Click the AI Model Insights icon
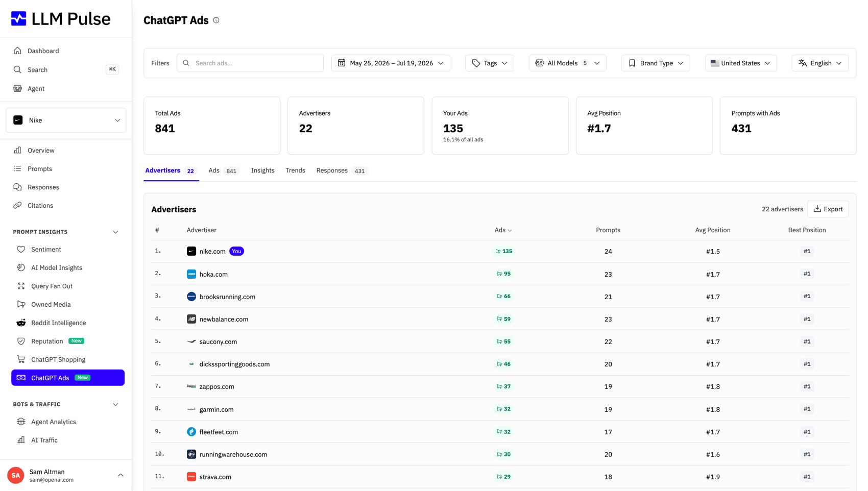The image size is (868, 491). pos(21,267)
